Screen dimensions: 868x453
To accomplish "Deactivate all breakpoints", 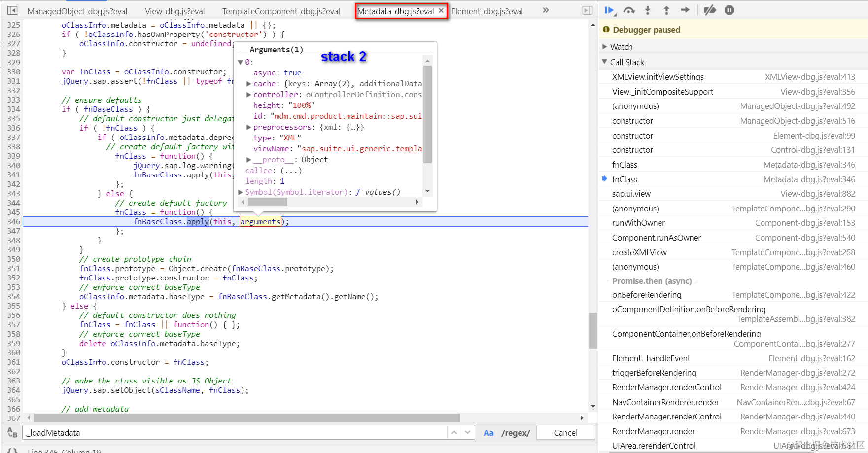I will pyautogui.click(x=710, y=10).
